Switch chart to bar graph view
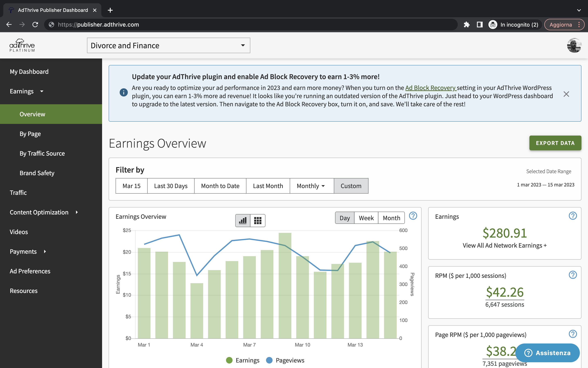 pos(243,221)
